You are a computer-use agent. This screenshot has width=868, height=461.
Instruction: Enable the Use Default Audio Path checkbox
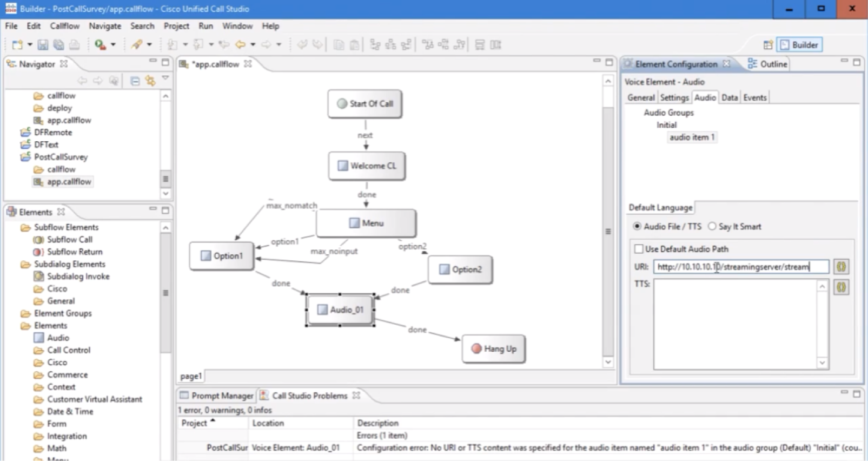coord(639,249)
